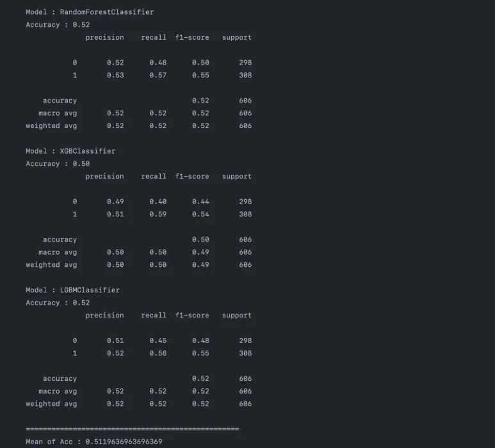This screenshot has width=495, height=448.
Task: Select the 0.45 recall value in LGBMClassifier
Action: pyautogui.click(x=158, y=340)
